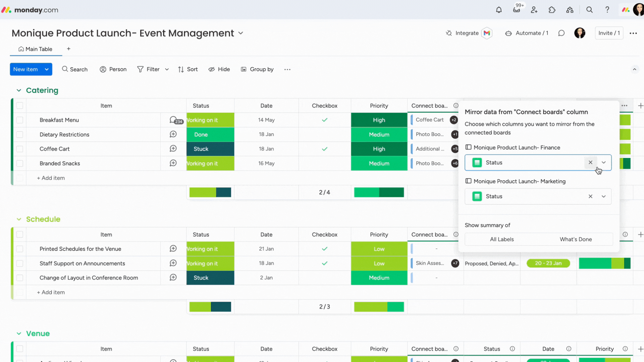Add column to Schedule group with plus

[x=640, y=235]
